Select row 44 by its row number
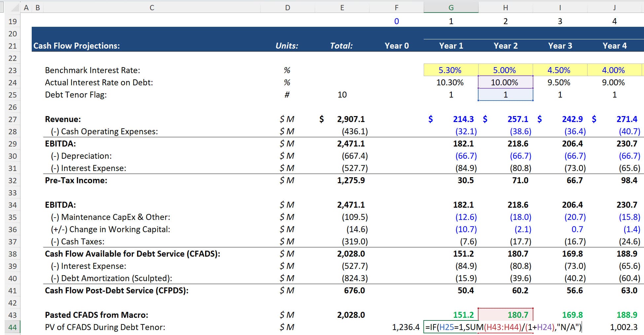Image resolution: width=644 pixels, height=335 pixels. coord(13,327)
